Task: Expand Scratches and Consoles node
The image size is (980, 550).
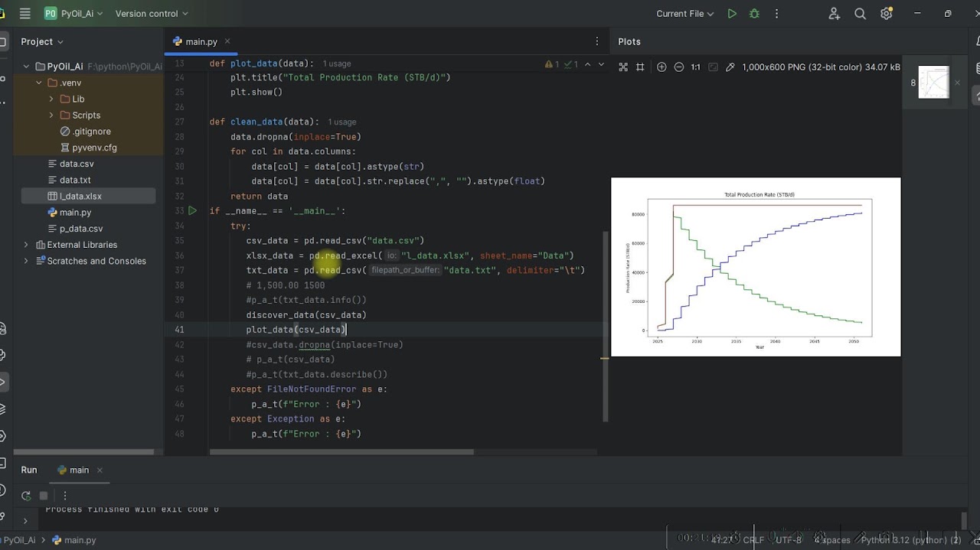Action: tap(26, 261)
